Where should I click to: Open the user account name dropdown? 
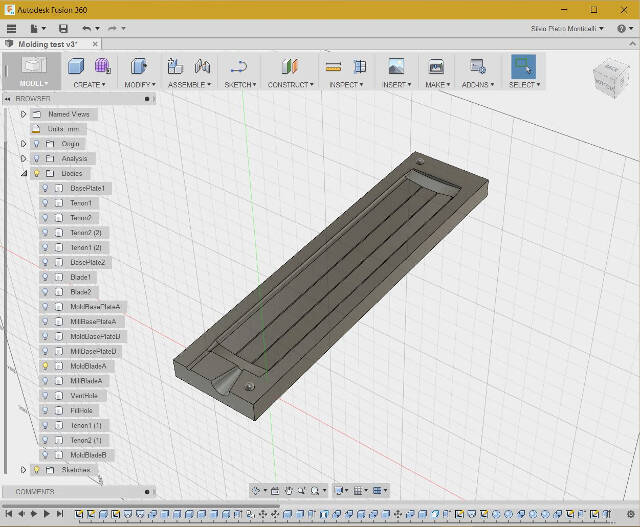[567, 29]
